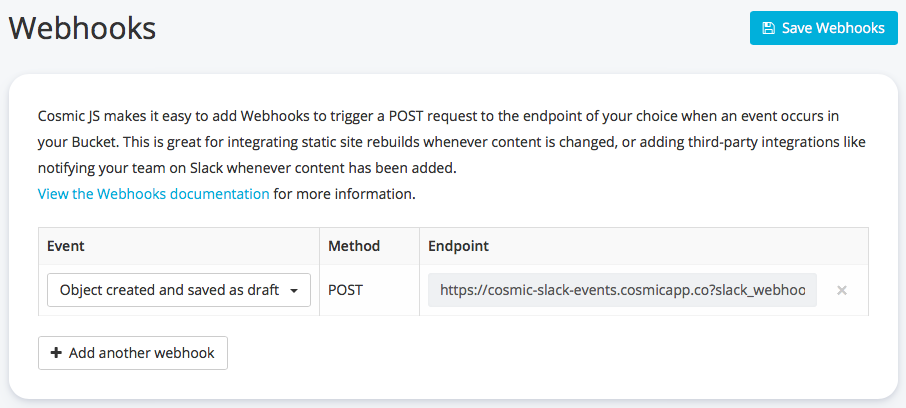Click the Event column header
Viewport: 906px width, 408px height.
[x=66, y=246]
